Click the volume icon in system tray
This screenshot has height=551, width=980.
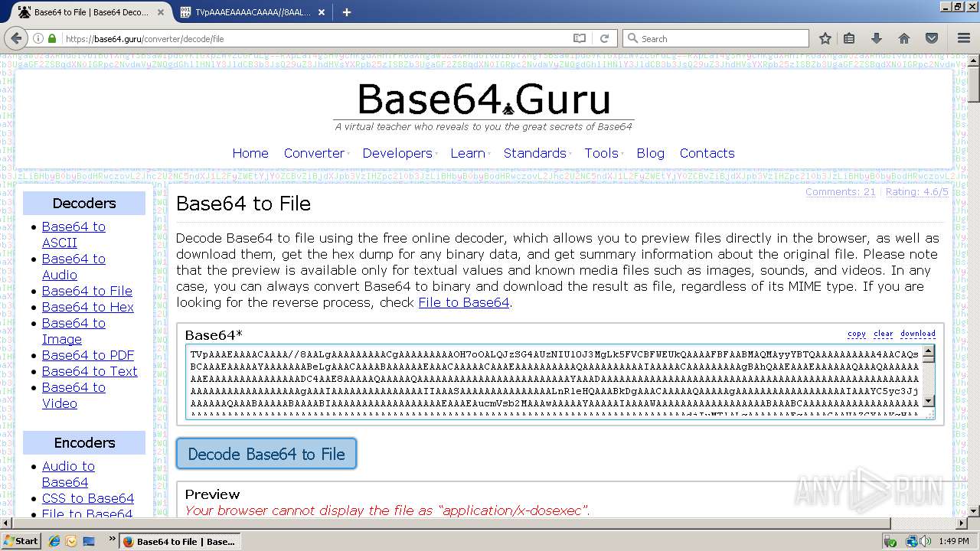[x=926, y=541]
